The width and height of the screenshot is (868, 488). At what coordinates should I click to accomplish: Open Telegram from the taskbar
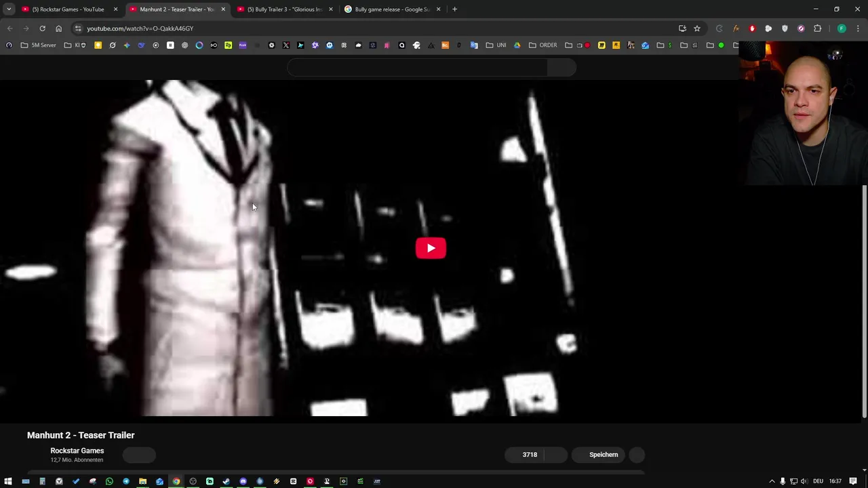pyautogui.click(x=126, y=481)
